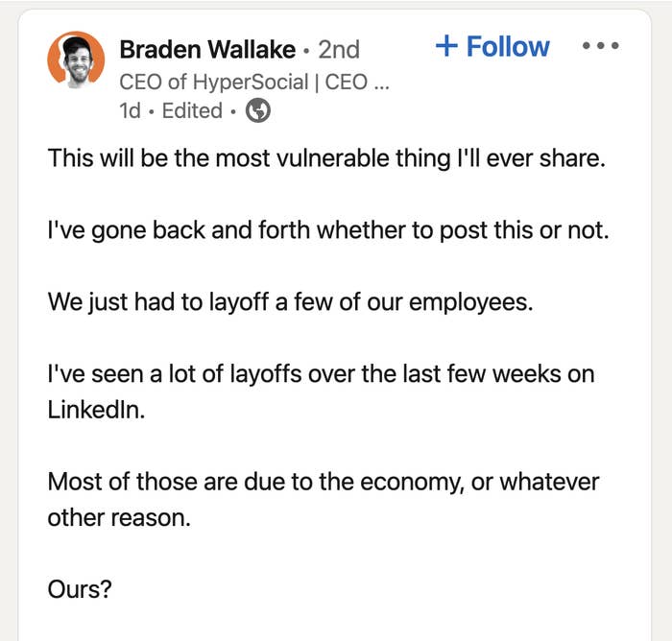
Task: Click the 'due to the economy' sentence
Action: [x=324, y=482]
